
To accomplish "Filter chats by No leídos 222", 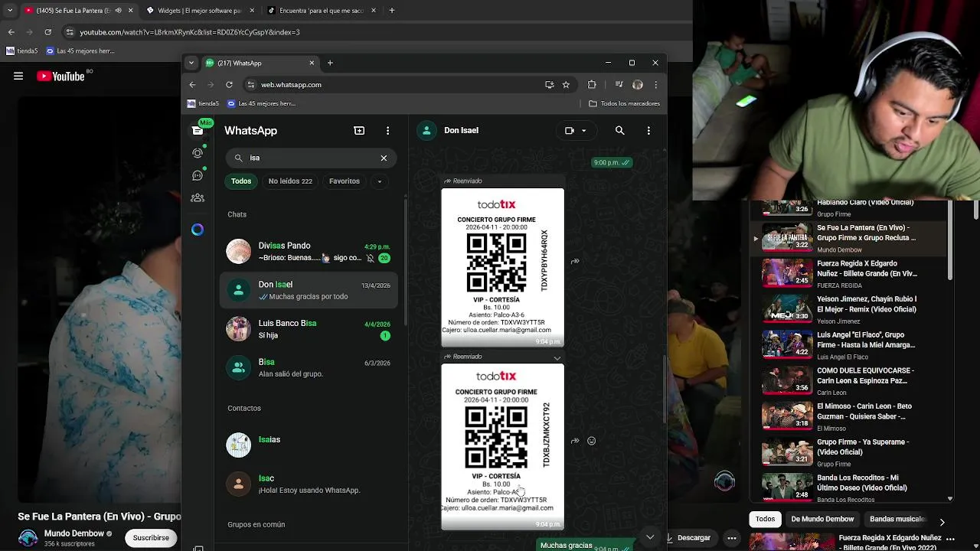I will coord(290,181).
